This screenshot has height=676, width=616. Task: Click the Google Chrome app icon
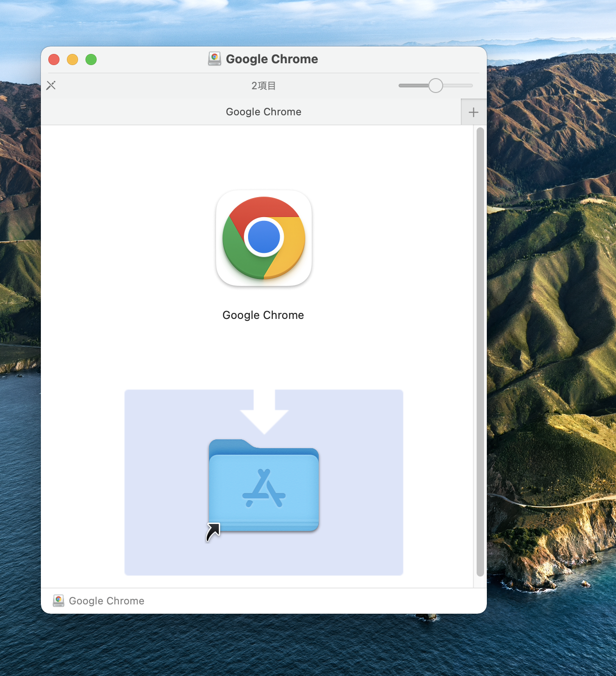[264, 238]
